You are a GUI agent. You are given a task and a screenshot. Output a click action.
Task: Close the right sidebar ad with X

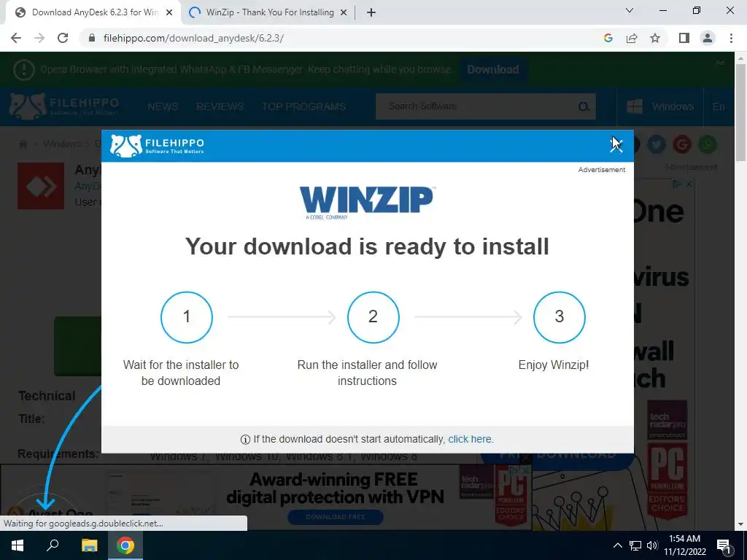(689, 184)
